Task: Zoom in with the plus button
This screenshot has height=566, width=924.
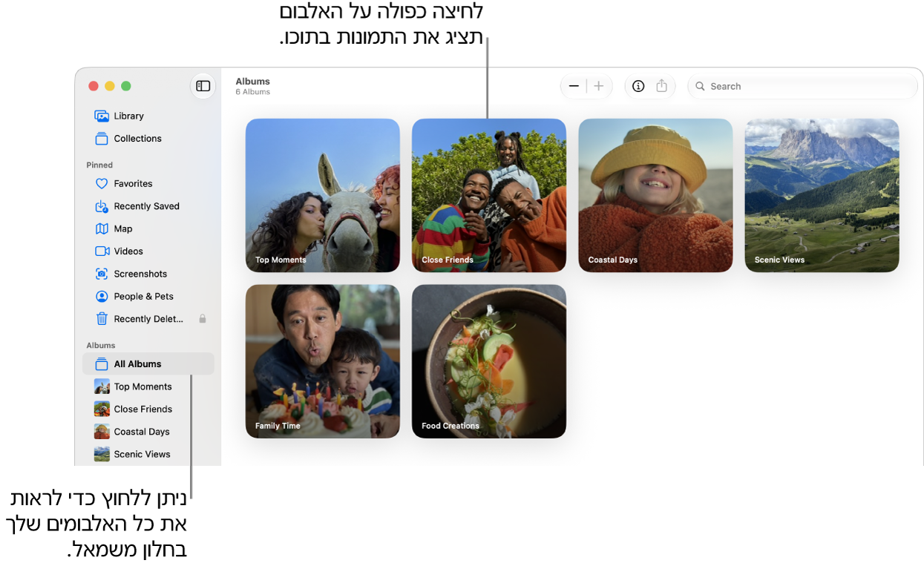Action: [x=599, y=86]
